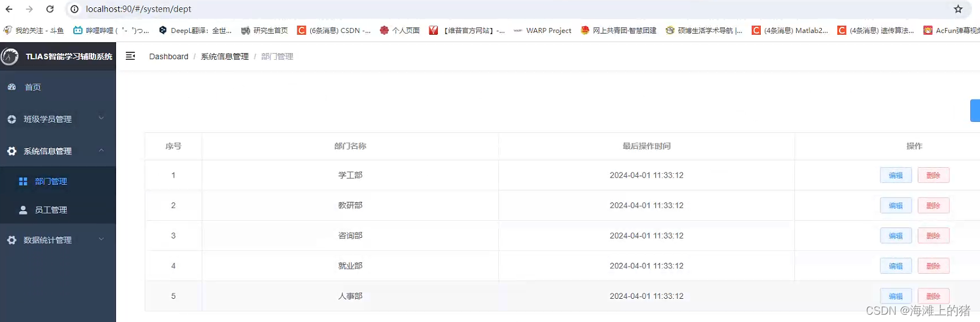The image size is (980, 322).
Task: Edit the 人事部 department
Action: (x=896, y=296)
